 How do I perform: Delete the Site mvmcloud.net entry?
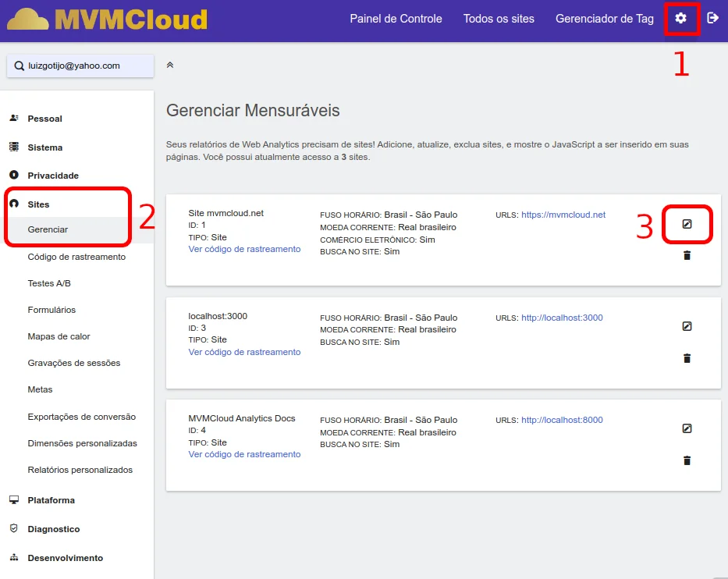coord(687,255)
